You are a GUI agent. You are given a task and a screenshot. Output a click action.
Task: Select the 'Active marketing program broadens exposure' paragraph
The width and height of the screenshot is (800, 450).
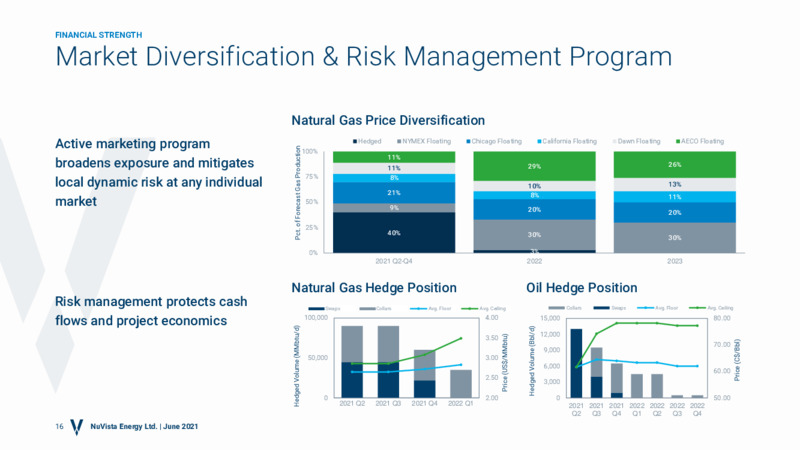(159, 172)
